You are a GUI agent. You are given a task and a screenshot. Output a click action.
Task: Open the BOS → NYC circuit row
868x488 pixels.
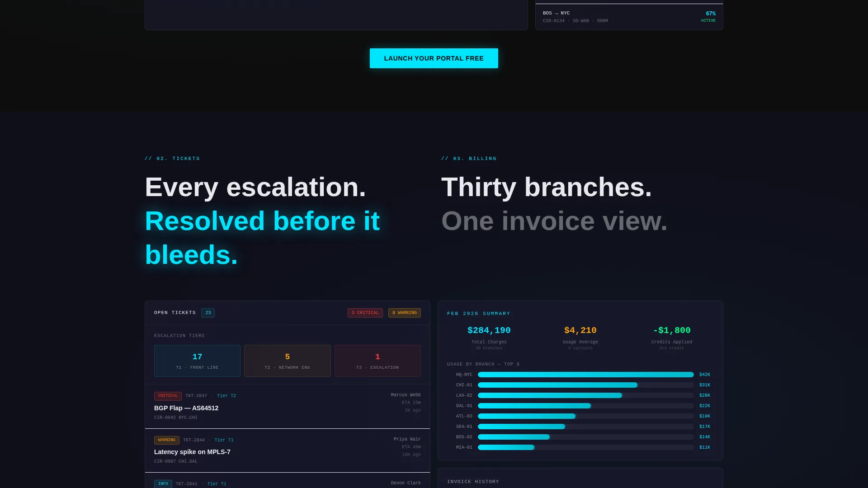click(629, 17)
